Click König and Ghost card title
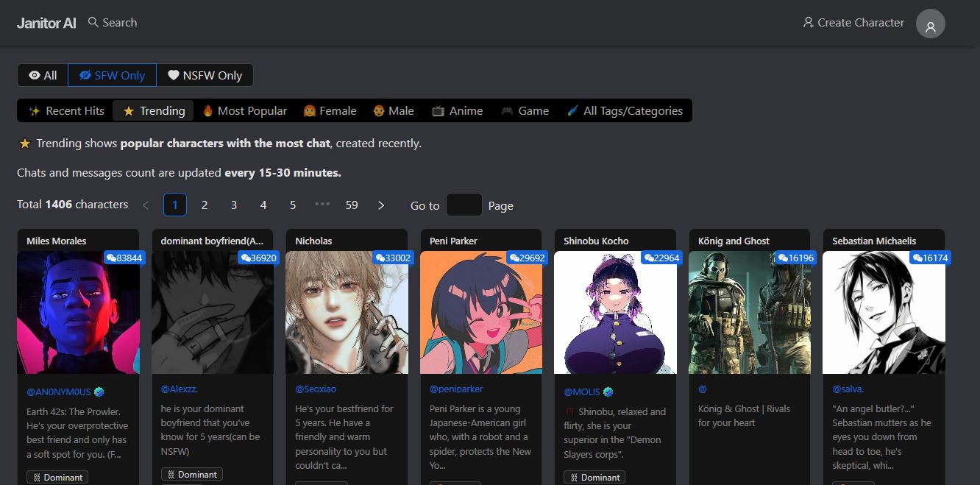Viewport: 980px width, 485px height. [734, 241]
